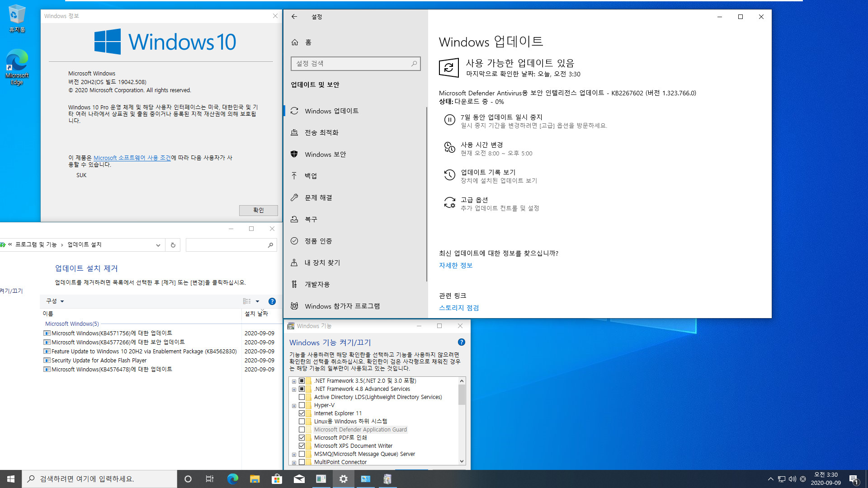Open the Start menu
868x488 pixels.
(x=11, y=479)
